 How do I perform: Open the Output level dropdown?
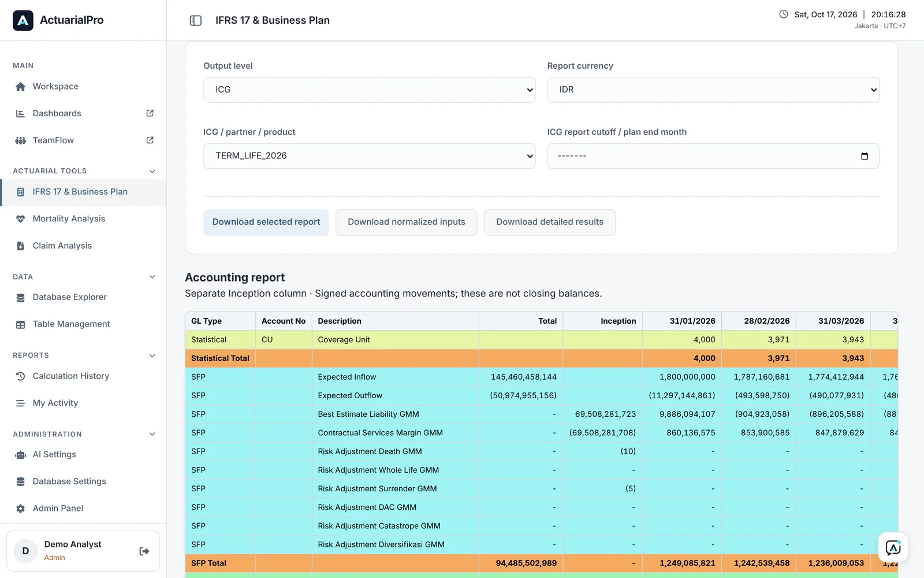click(370, 90)
